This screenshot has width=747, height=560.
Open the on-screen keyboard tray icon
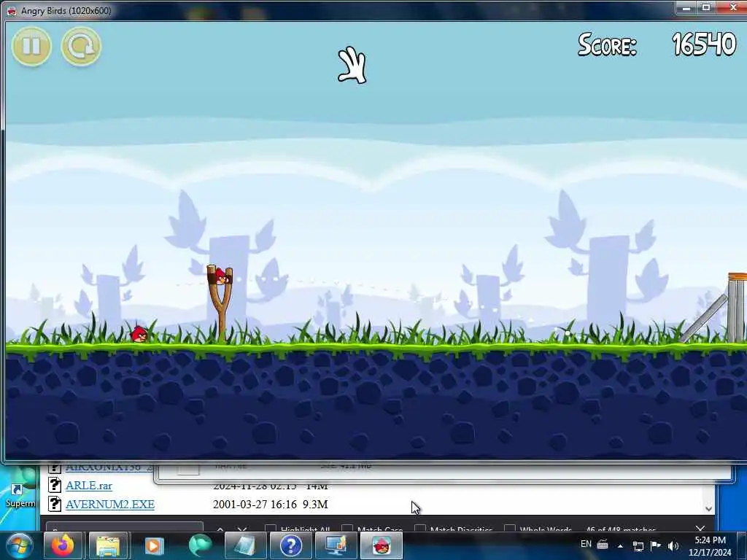603,545
